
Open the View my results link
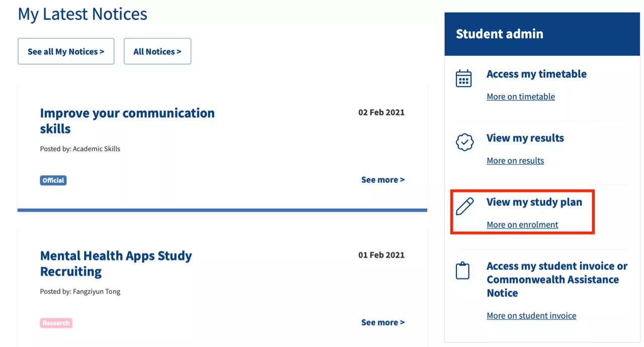(525, 138)
